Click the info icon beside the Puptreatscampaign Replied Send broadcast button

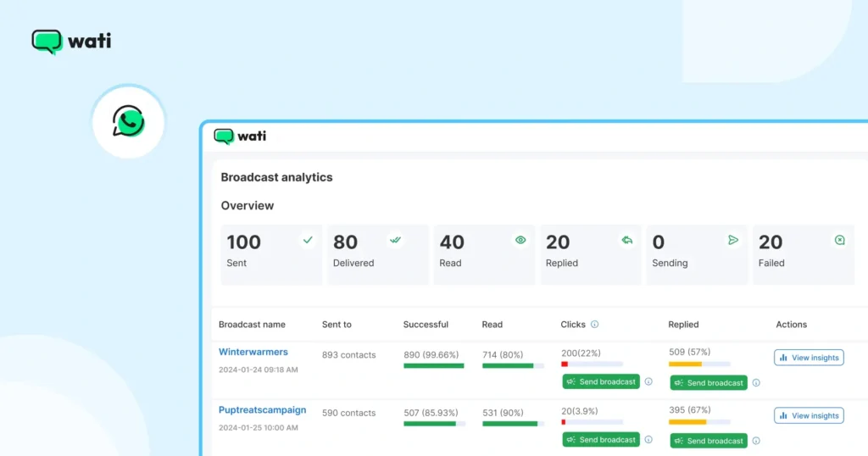pyautogui.click(x=756, y=441)
